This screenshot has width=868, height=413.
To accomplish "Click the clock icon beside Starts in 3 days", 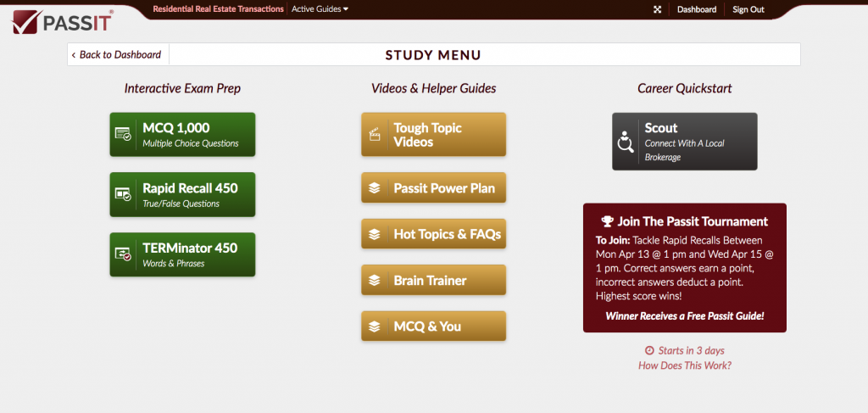I will point(649,350).
